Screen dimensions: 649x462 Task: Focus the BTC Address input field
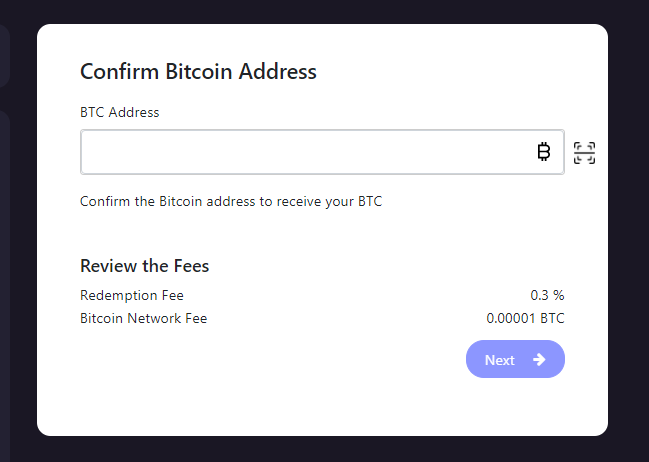(322, 152)
